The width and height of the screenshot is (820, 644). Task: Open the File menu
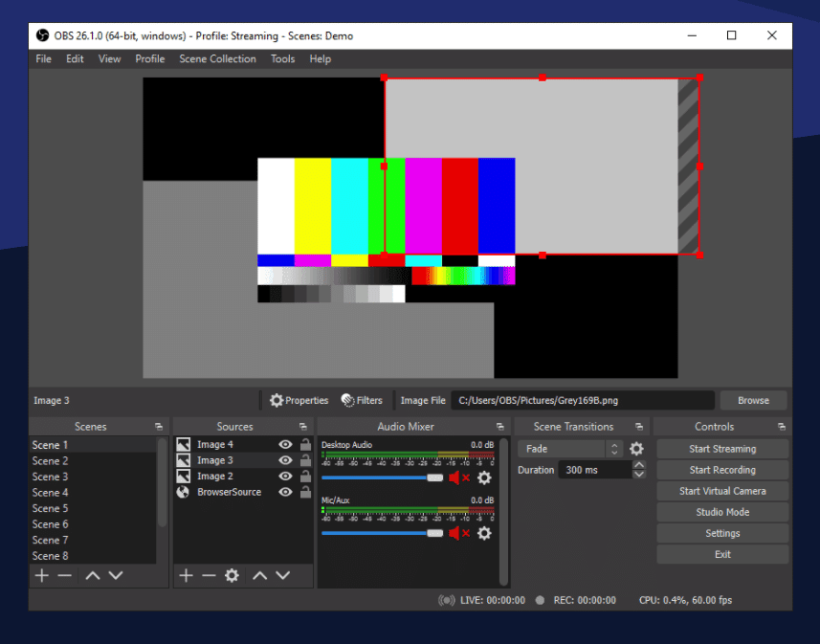pyautogui.click(x=43, y=59)
